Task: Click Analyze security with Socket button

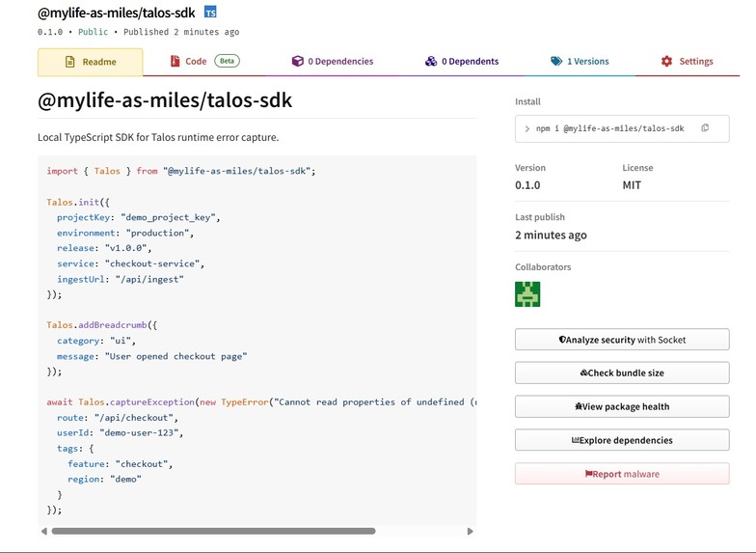Action: (622, 340)
